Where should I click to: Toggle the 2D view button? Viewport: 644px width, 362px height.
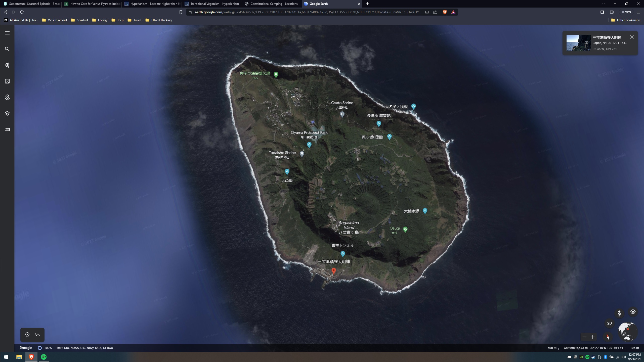pyautogui.click(x=610, y=323)
